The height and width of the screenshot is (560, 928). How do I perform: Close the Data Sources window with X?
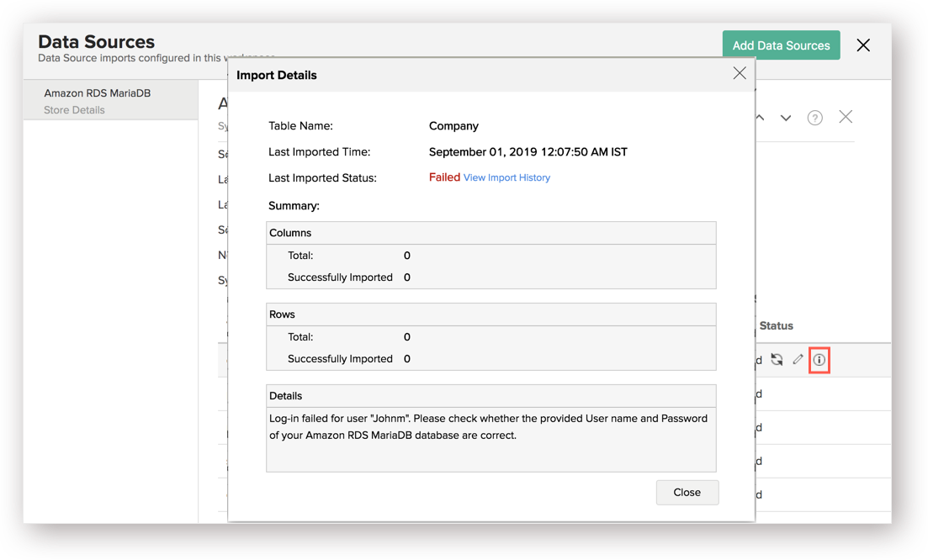pos(863,45)
